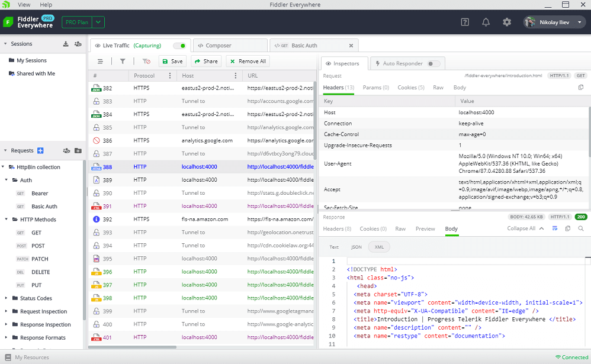The height and width of the screenshot is (364, 591).
Task: Search response body with magnifier icon
Action: 581,228
